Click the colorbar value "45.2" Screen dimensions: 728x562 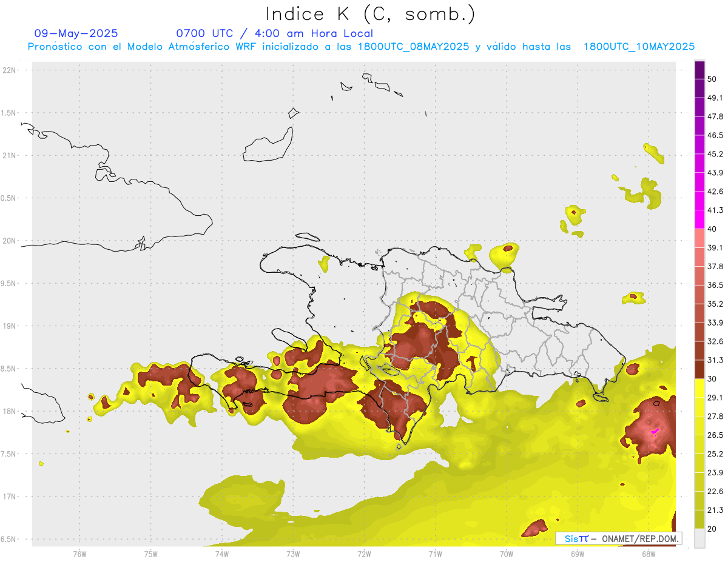(715, 154)
